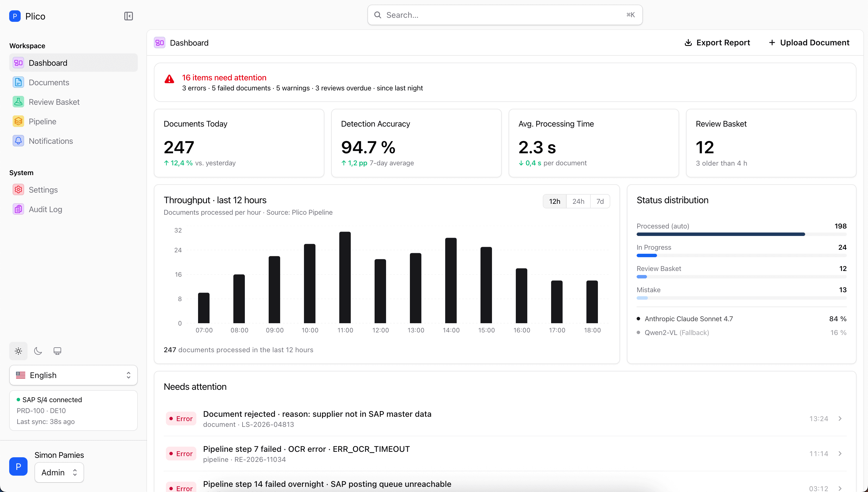Switch to system theme monitor icon
The height and width of the screenshot is (492, 868).
[57, 351]
